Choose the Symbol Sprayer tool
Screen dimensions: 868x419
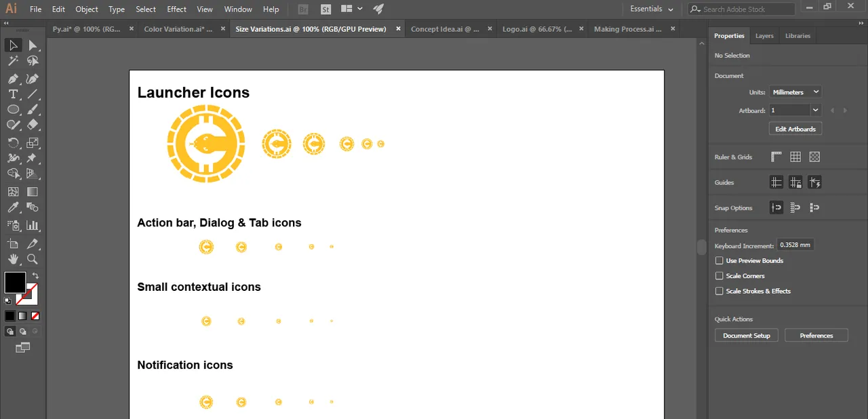point(13,226)
